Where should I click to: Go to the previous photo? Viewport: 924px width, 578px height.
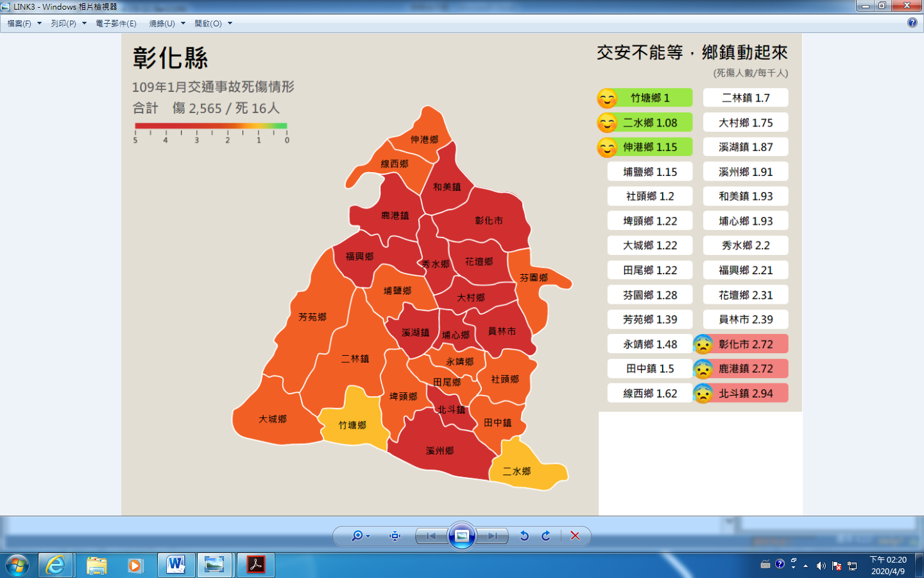(431, 536)
